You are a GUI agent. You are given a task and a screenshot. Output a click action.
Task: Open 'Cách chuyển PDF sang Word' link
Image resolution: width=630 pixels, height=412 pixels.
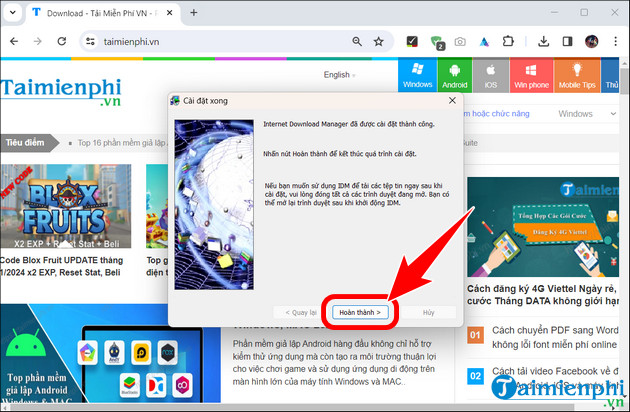click(x=555, y=337)
